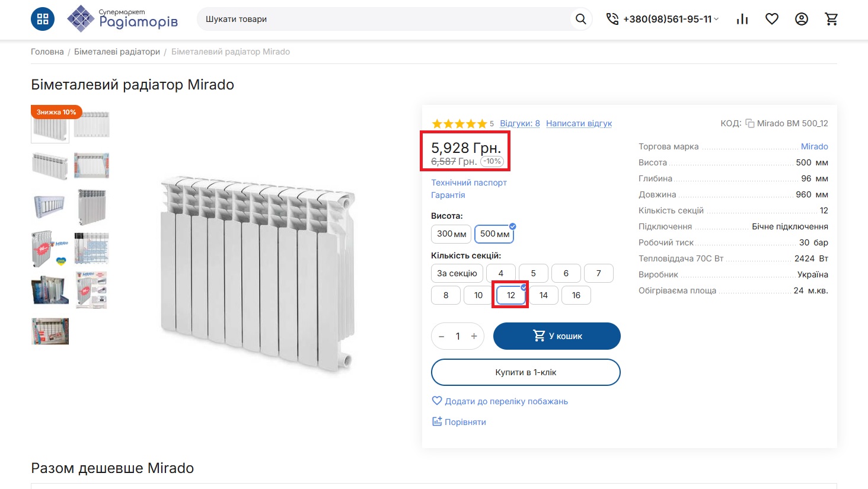Click the search magnifier icon
868x489 pixels.
tap(580, 19)
